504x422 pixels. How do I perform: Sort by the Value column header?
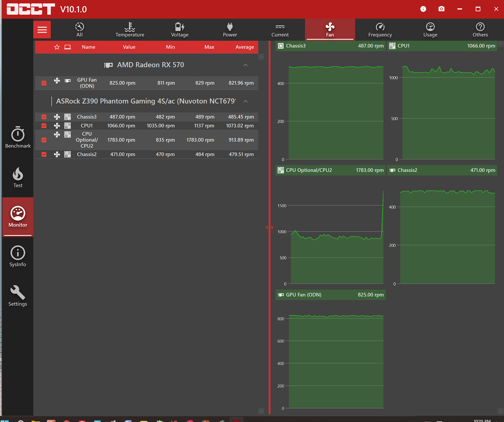click(x=129, y=47)
